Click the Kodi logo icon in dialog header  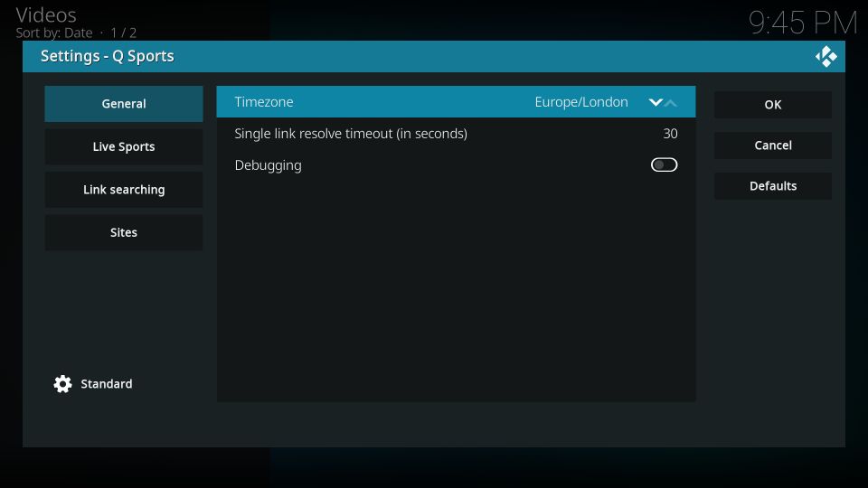826,56
